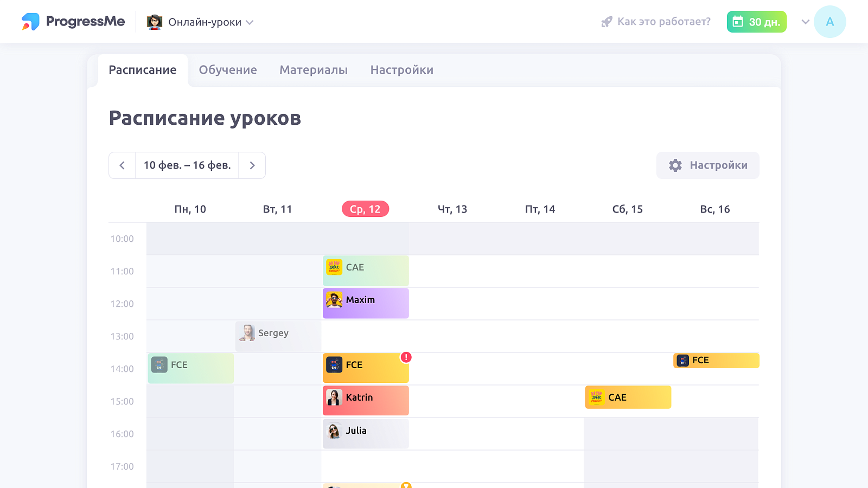Switch to the Материалы tab

tap(314, 70)
